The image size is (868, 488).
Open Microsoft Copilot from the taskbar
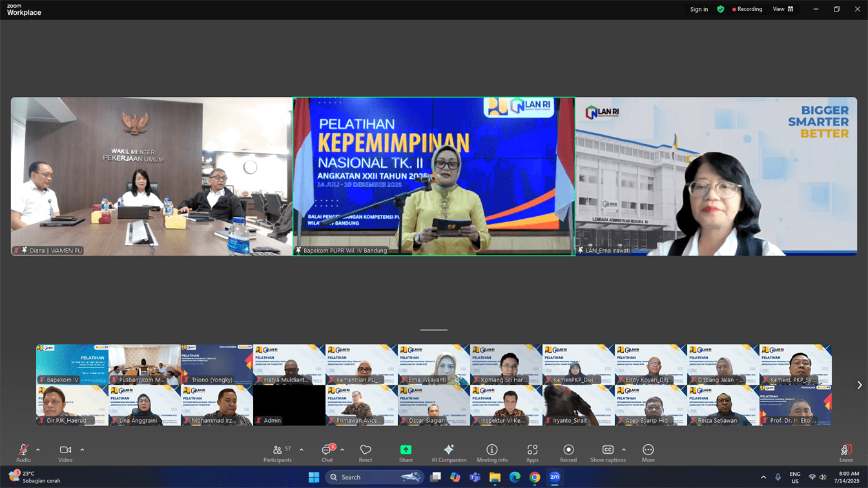[x=455, y=477]
